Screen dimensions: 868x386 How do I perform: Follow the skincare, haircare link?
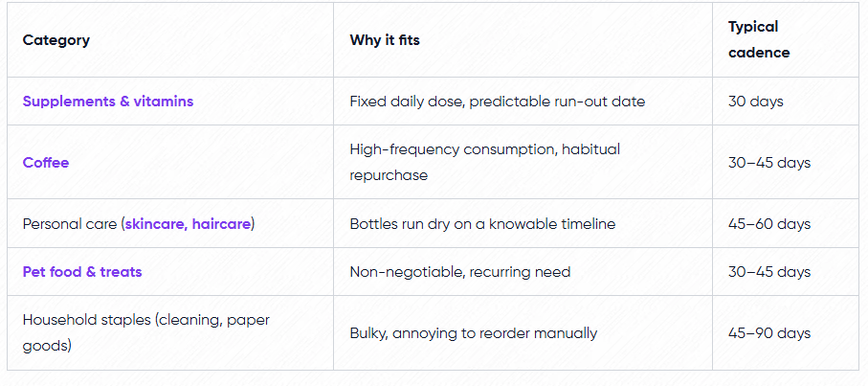(189, 224)
